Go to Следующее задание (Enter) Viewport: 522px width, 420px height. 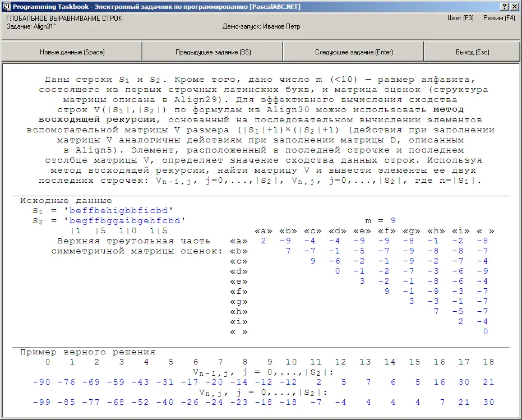pos(354,52)
